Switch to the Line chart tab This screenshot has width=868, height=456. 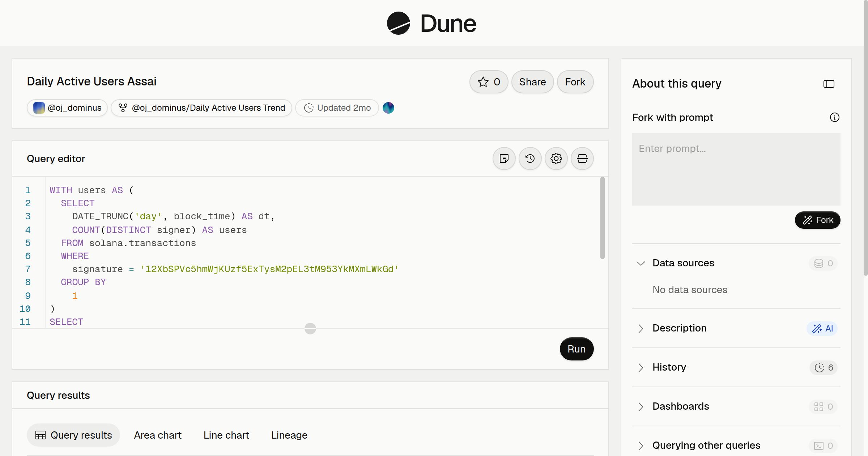(226, 435)
